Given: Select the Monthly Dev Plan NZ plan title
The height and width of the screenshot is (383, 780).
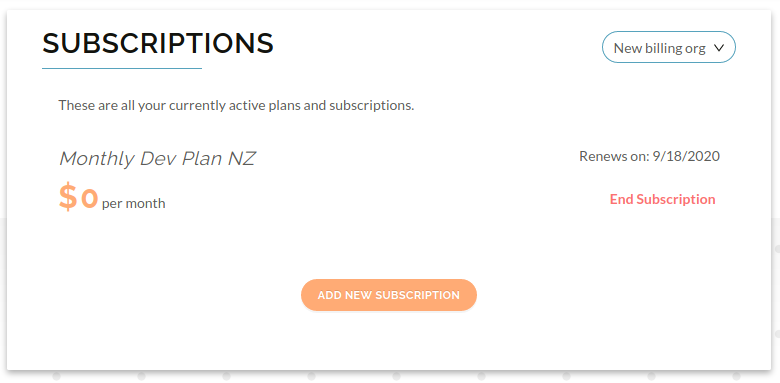Looking at the screenshot, I should pyautogui.click(x=157, y=158).
